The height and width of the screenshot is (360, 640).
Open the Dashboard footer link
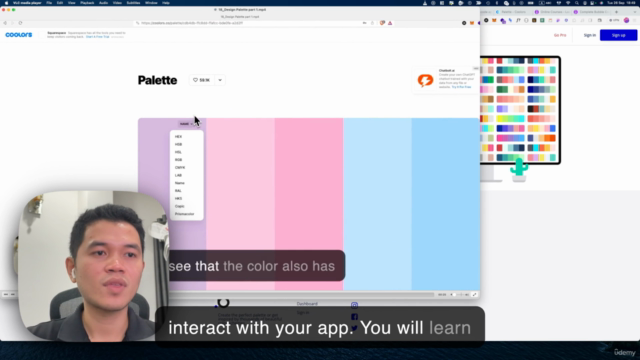coord(307,304)
